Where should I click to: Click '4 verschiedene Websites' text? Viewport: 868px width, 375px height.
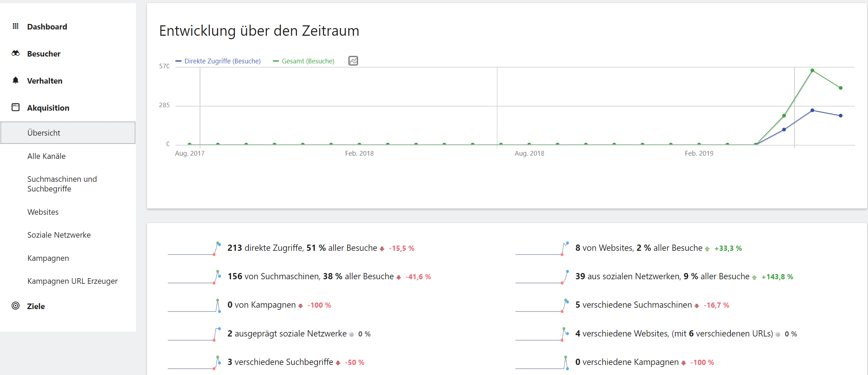[x=622, y=334]
